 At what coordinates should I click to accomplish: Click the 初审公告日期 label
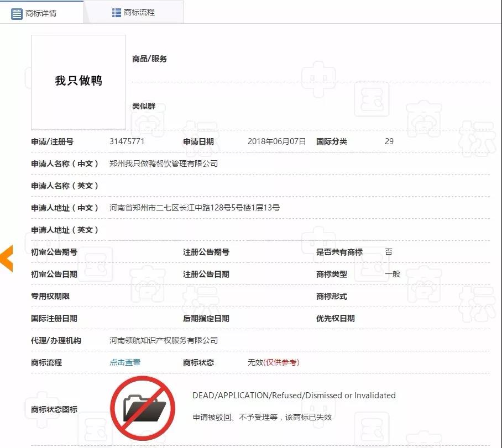coord(54,274)
